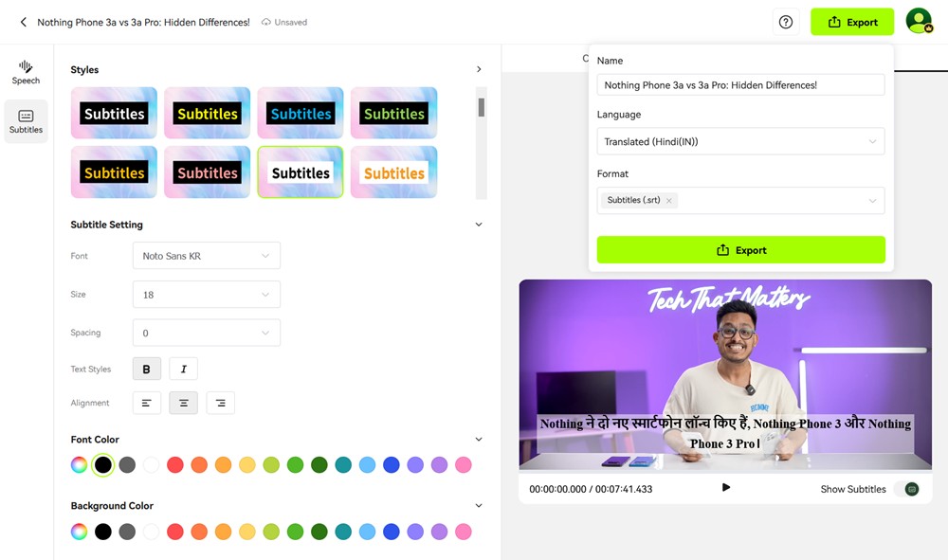The height and width of the screenshot is (560, 948).
Task: Set alignment to left
Action: pyautogui.click(x=146, y=403)
